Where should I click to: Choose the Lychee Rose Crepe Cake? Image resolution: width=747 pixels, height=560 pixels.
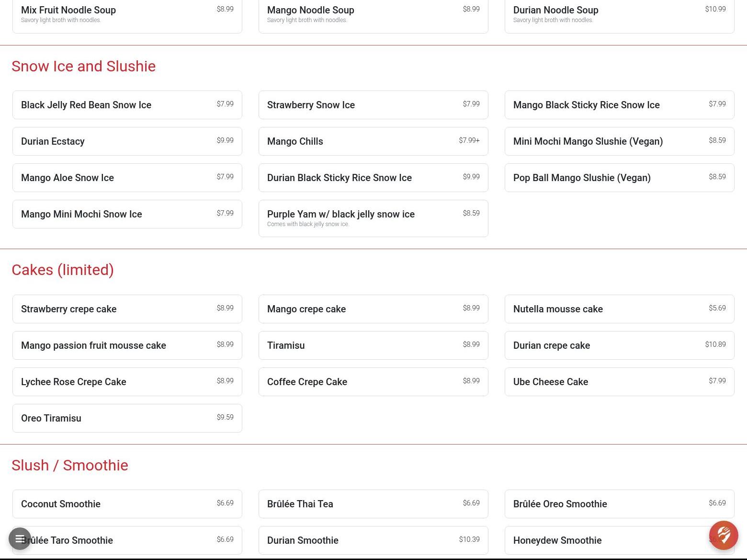point(127,382)
